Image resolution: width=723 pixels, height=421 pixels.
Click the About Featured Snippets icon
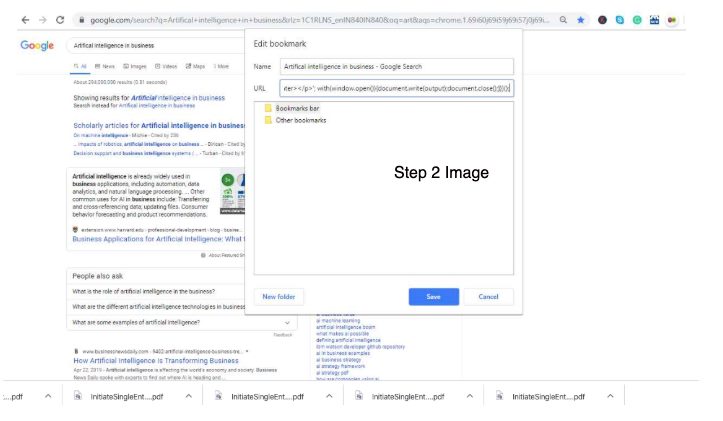coord(203,255)
